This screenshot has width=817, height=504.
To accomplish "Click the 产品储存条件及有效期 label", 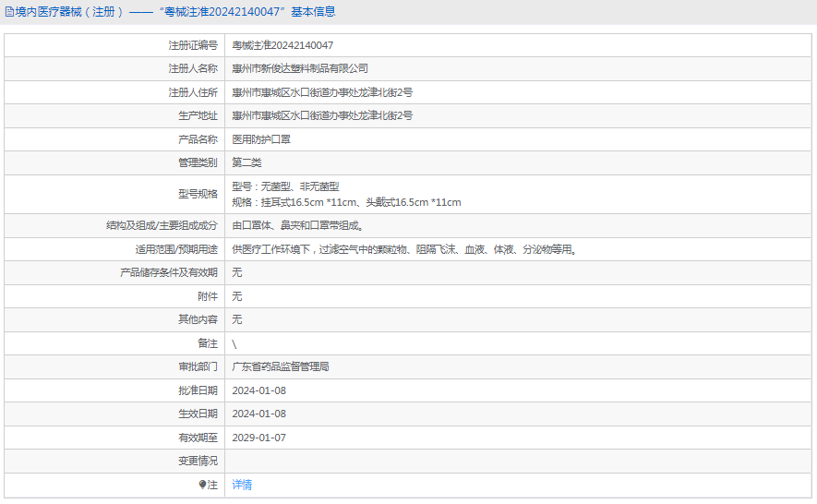I will pos(169,272).
